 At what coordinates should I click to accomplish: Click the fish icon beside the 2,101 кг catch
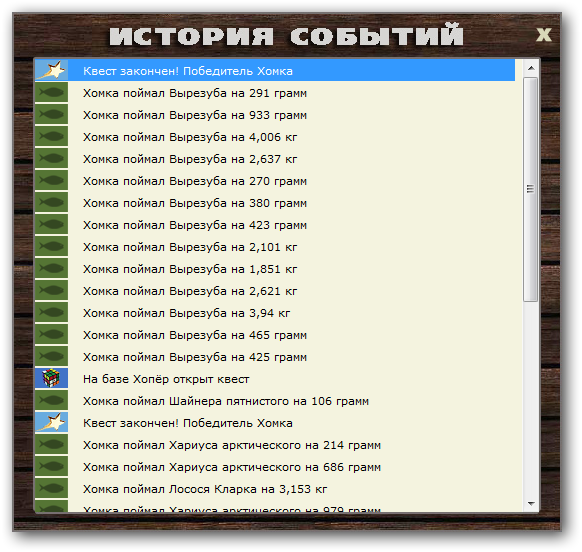[52, 246]
